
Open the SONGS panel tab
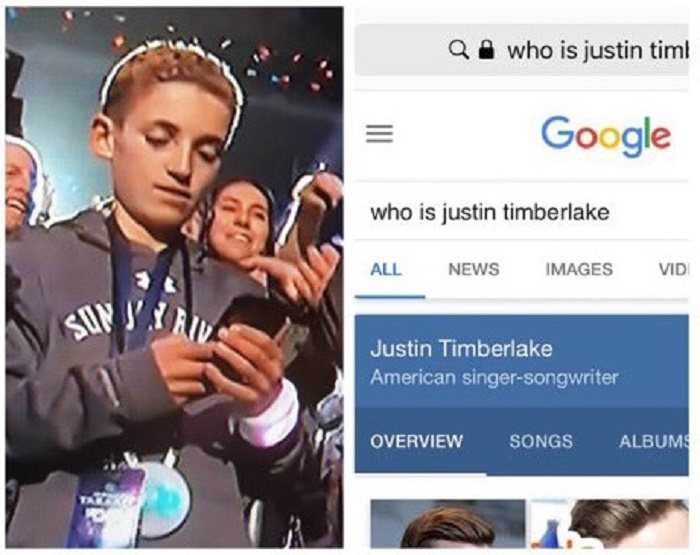pos(541,441)
